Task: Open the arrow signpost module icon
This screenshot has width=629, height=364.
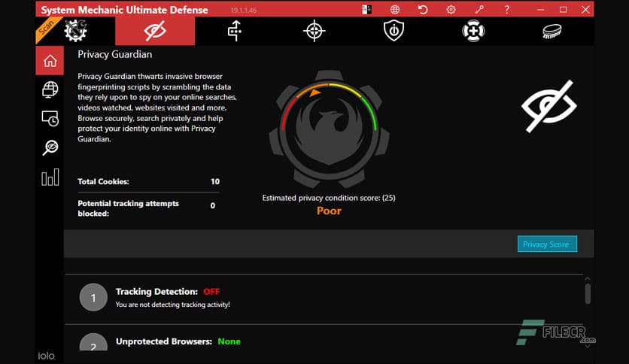Action: [x=235, y=31]
